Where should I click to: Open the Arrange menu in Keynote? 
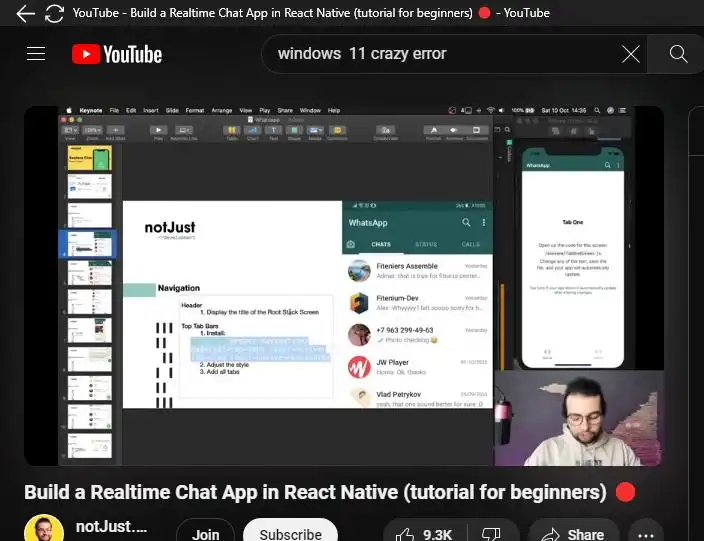coord(221,110)
